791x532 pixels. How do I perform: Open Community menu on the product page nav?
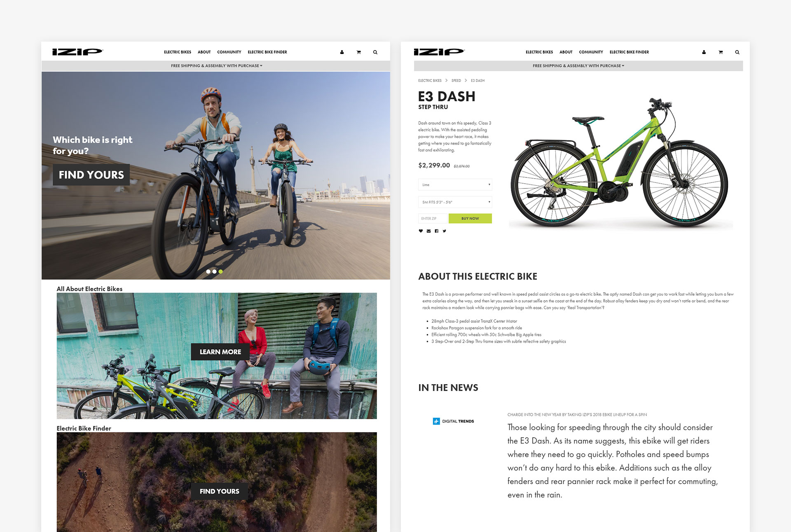(591, 52)
